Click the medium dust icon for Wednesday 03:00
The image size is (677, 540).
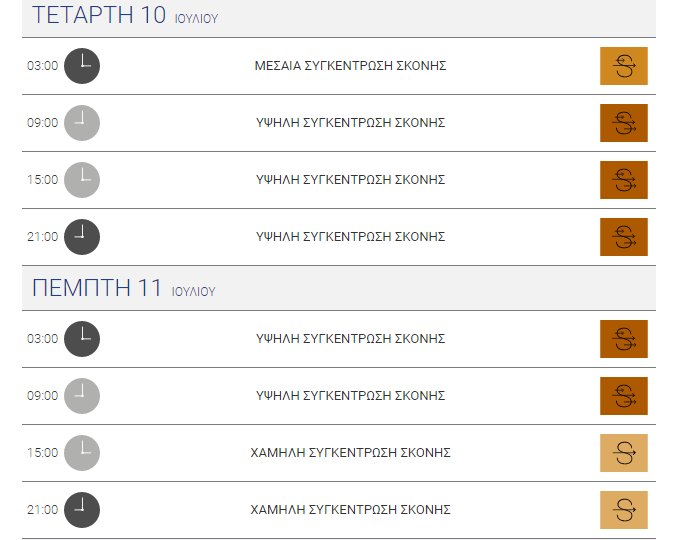pyautogui.click(x=623, y=66)
